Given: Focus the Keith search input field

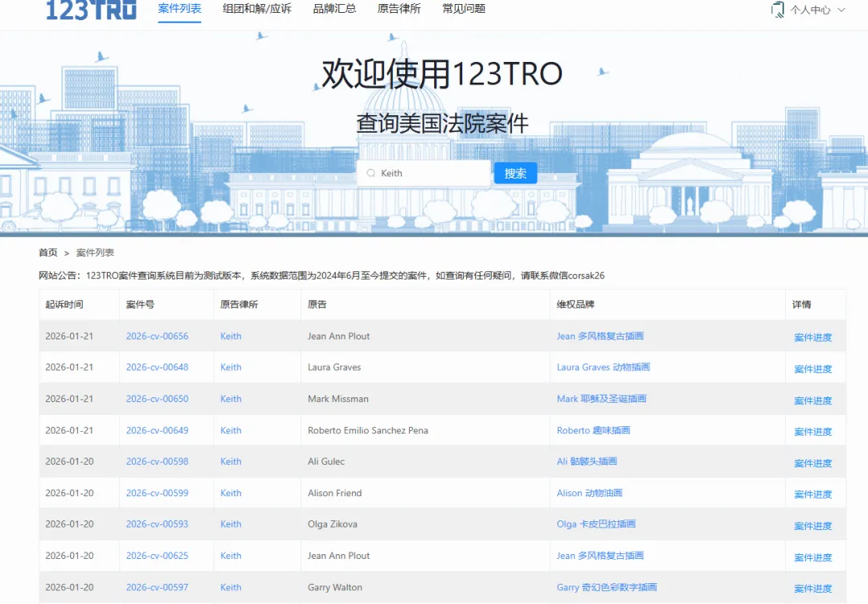Looking at the screenshot, I should click(430, 173).
